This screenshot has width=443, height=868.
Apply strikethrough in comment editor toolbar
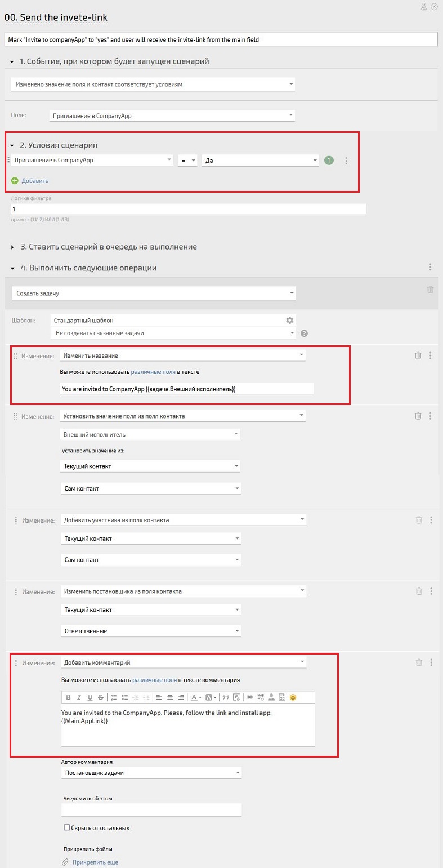pyautogui.click(x=101, y=697)
